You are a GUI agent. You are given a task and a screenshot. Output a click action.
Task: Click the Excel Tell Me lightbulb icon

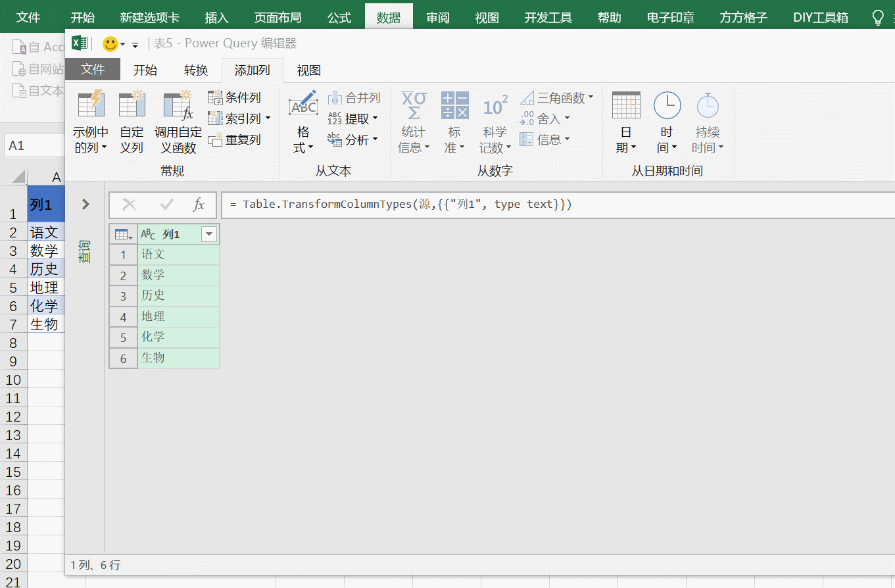point(878,18)
